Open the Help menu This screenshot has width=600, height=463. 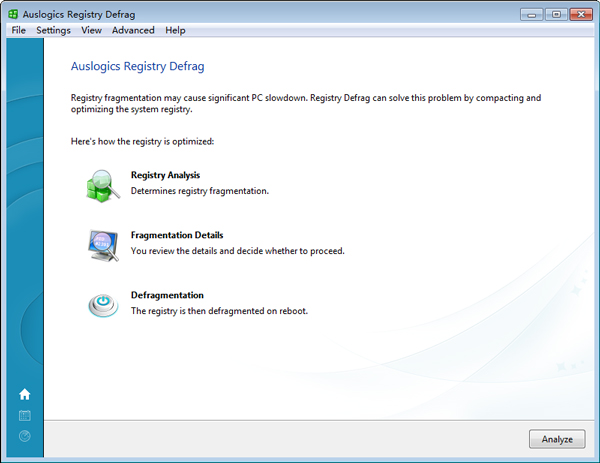tap(175, 30)
